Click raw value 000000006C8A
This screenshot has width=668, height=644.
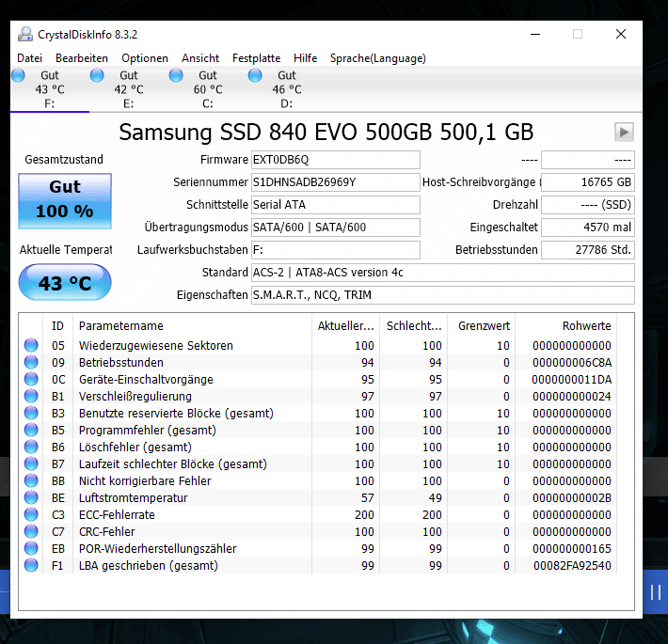tap(572, 363)
